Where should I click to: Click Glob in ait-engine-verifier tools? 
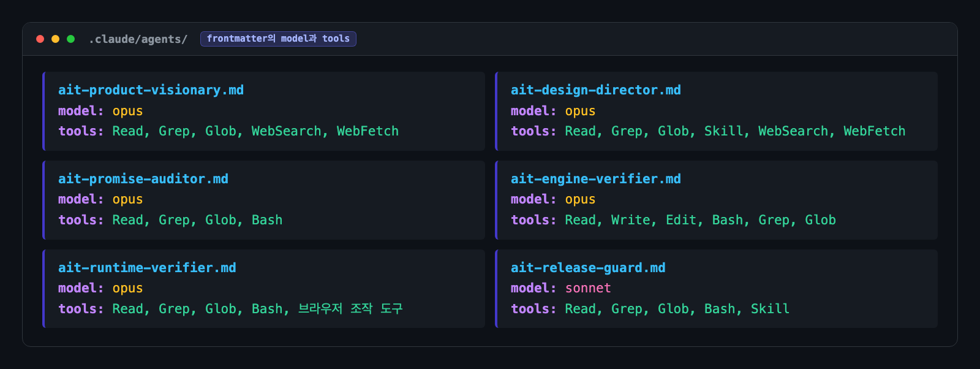pos(820,220)
